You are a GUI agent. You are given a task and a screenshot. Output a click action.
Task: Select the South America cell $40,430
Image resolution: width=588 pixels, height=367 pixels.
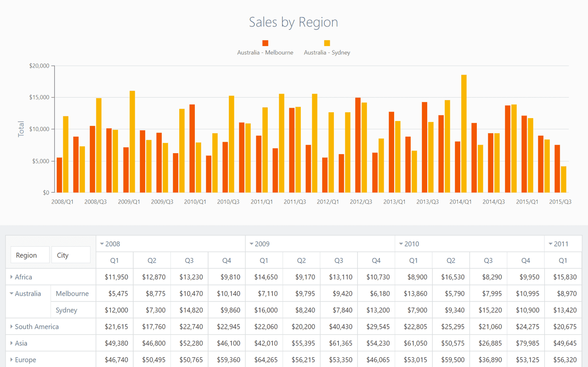click(x=339, y=327)
